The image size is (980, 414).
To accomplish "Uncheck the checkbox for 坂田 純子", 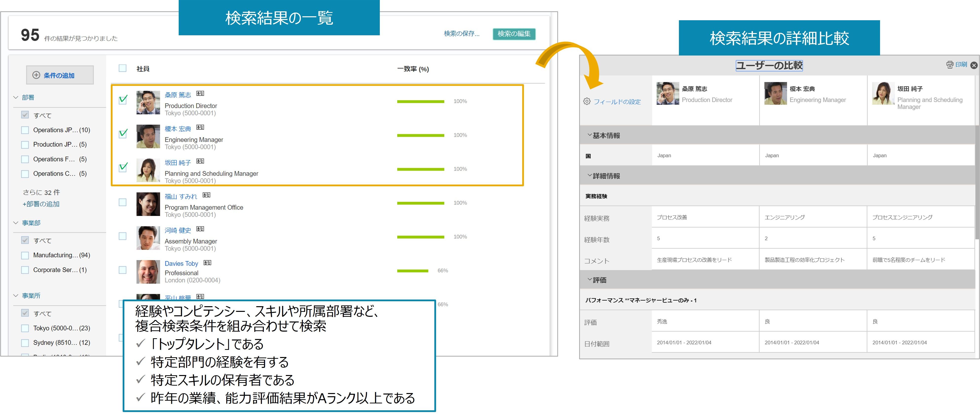I will (x=123, y=168).
